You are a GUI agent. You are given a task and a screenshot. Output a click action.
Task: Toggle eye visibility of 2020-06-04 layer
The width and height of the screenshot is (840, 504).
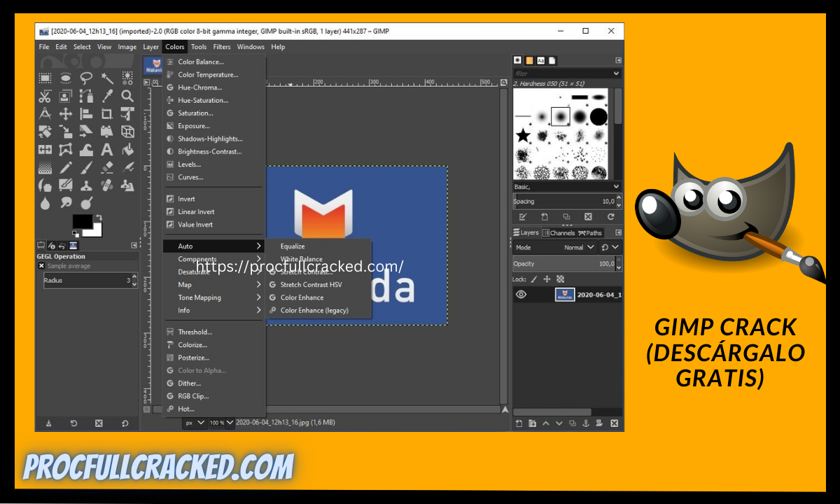pyautogui.click(x=521, y=295)
